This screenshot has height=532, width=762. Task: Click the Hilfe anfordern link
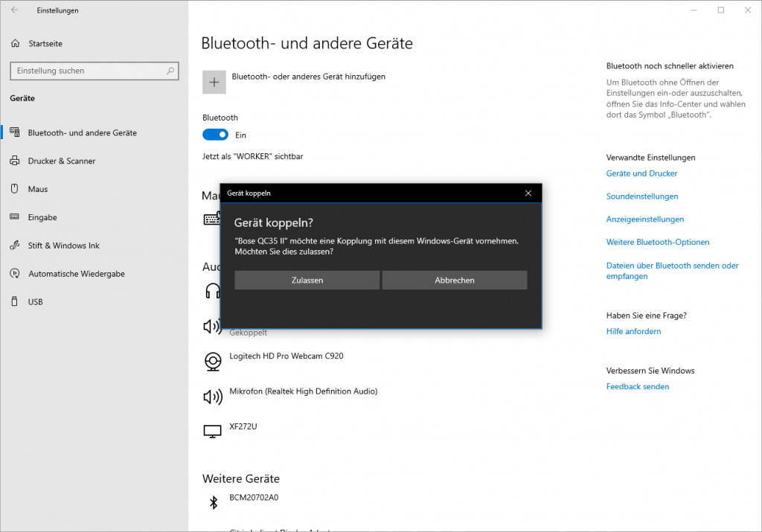633,330
